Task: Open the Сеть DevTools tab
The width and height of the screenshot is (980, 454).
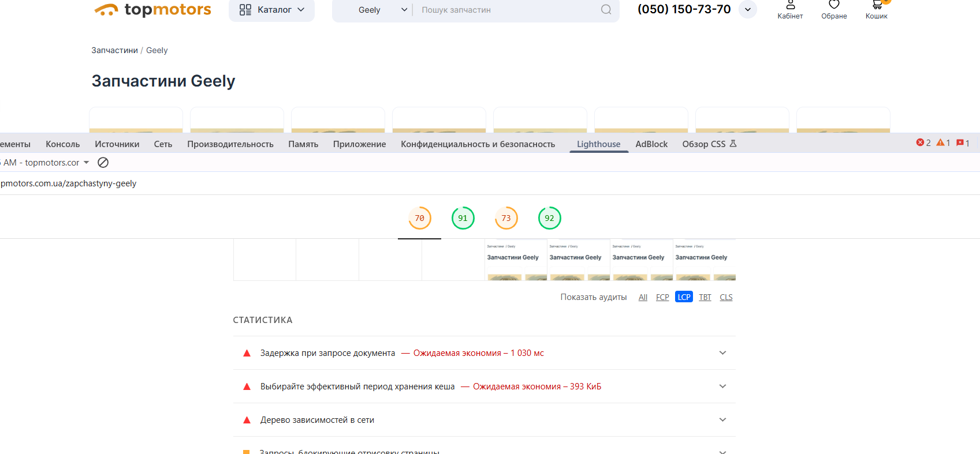Action: (163, 144)
